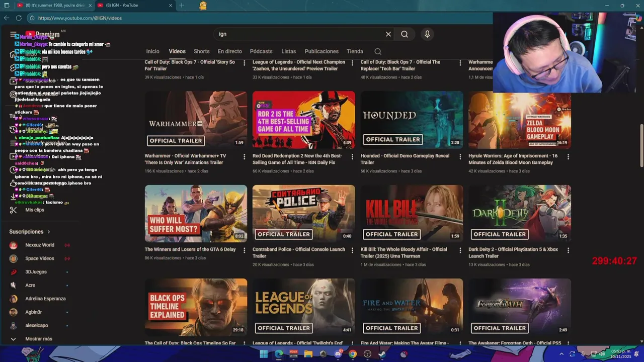Open 'Contraband Police - Official Console Launch Trailer' title
Viewport: 644px width, 362px height.
pos(299,253)
